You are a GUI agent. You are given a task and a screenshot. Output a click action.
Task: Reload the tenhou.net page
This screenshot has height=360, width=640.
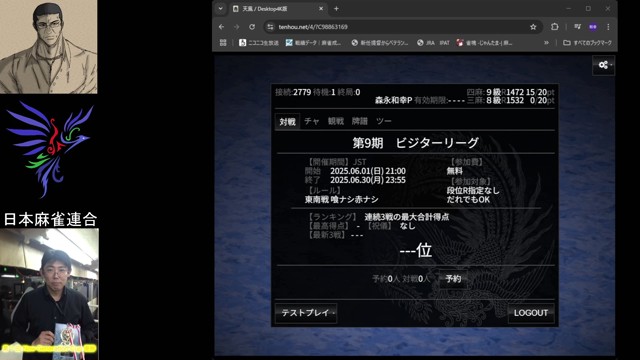pos(252,27)
